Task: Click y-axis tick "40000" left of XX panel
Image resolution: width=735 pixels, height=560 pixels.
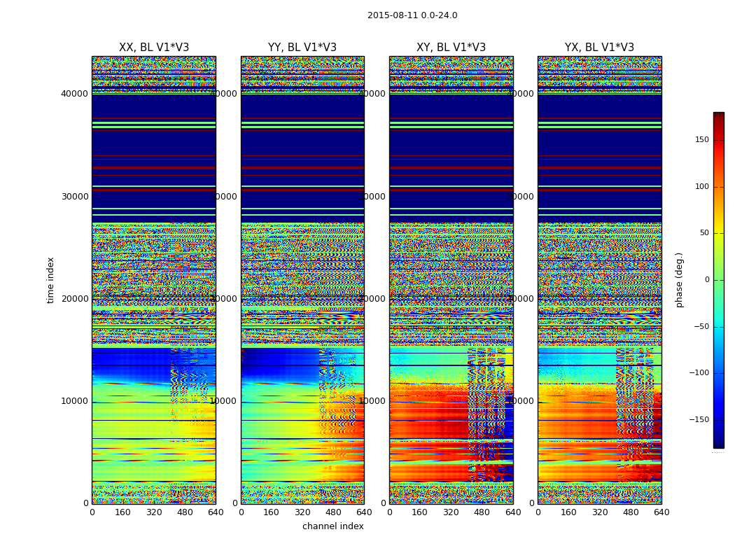Action: point(75,94)
